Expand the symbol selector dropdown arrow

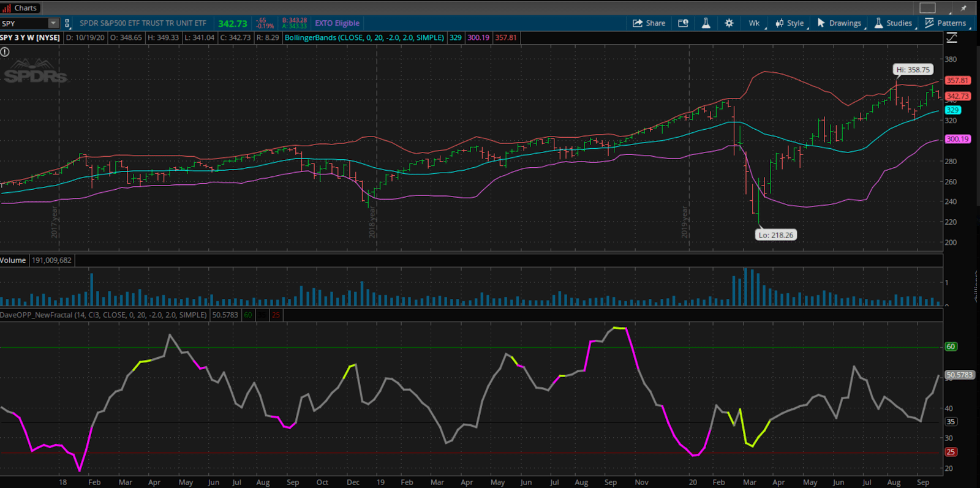click(x=53, y=23)
